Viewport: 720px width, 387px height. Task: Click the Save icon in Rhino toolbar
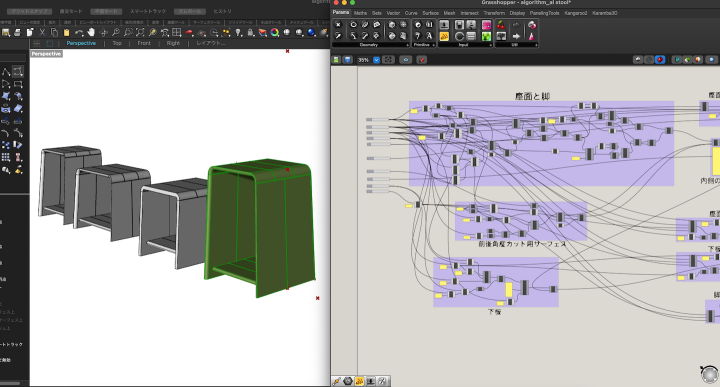[6, 32]
